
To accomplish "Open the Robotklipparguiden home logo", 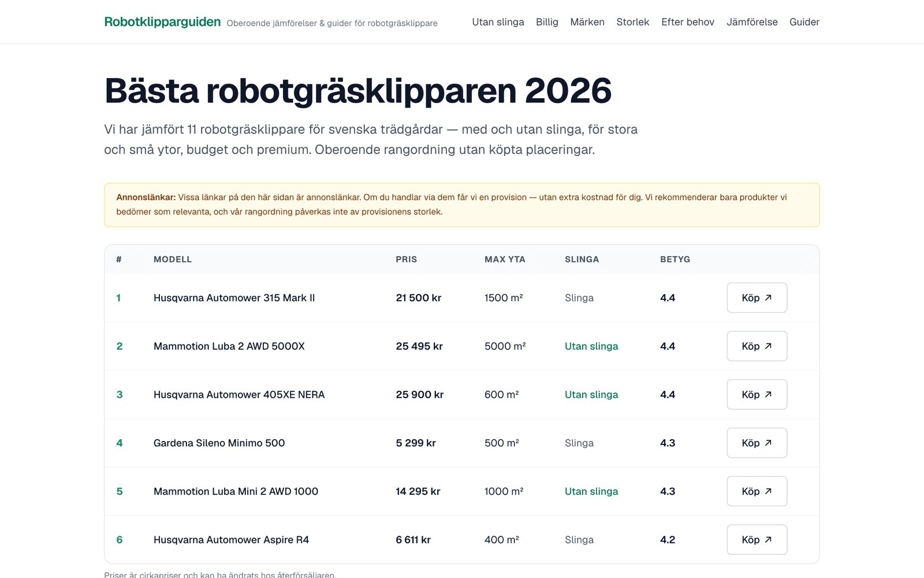I will tap(162, 22).
